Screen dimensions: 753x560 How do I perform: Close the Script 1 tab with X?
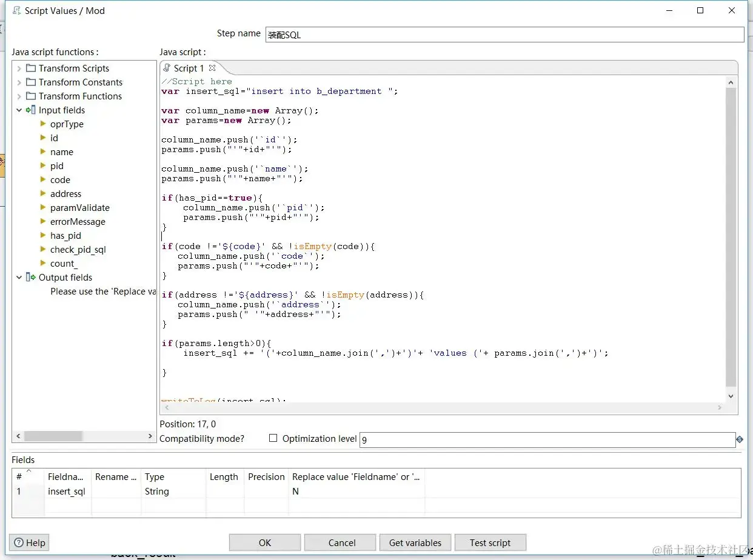pyautogui.click(x=212, y=68)
